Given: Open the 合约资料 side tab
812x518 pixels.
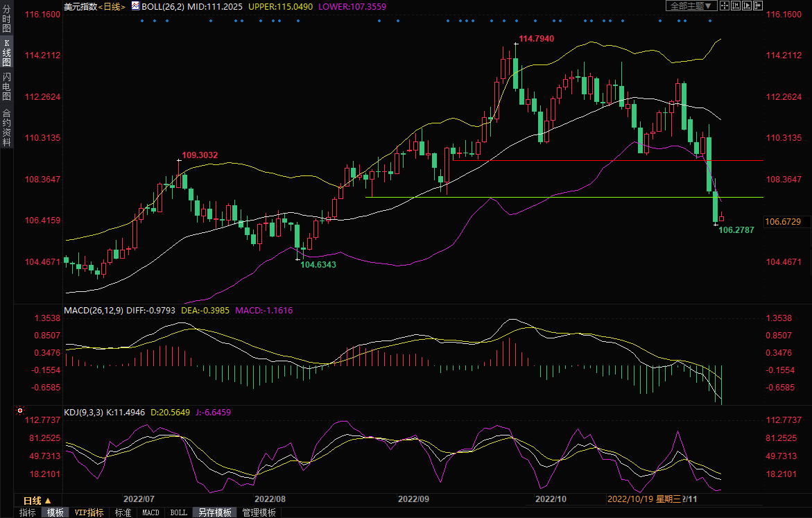Looking at the screenshot, I should [6, 127].
